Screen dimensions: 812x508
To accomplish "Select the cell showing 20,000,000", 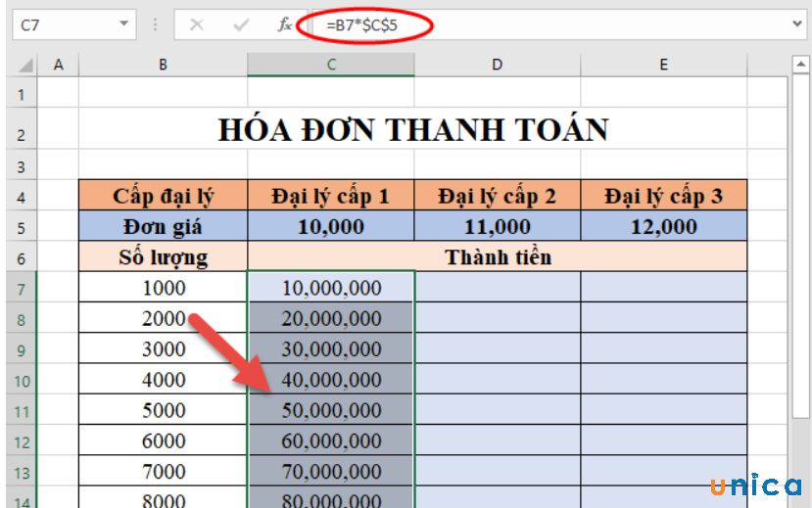I will [331, 318].
